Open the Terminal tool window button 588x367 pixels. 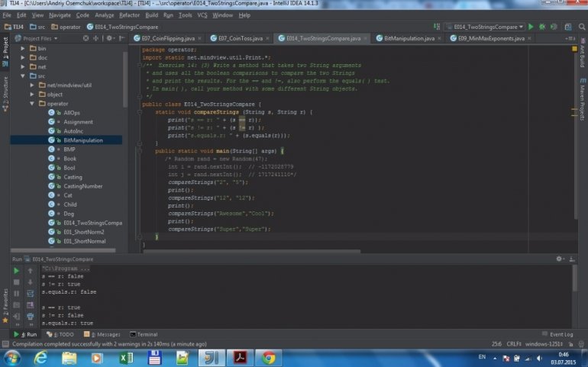tap(144, 334)
